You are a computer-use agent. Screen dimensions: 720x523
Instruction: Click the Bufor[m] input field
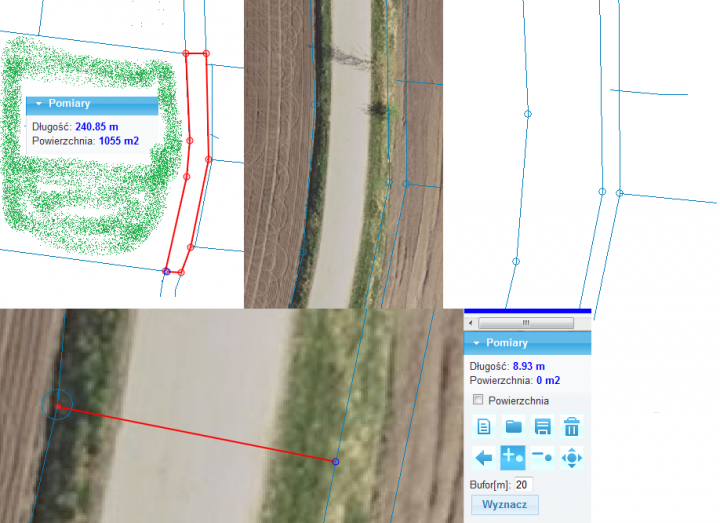(523, 485)
